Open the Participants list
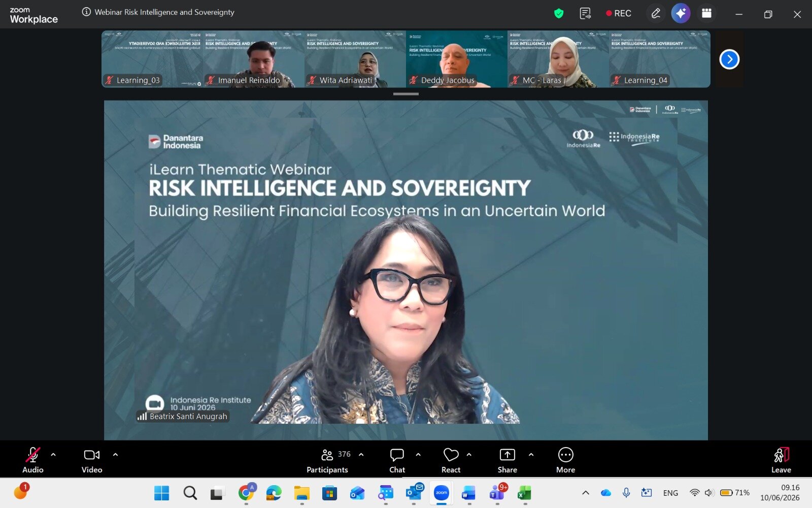 327,461
